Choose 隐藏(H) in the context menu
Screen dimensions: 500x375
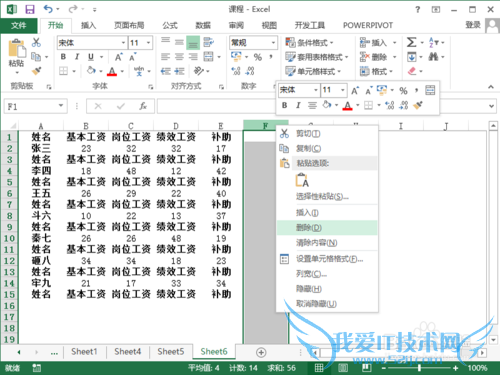(327, 289)
